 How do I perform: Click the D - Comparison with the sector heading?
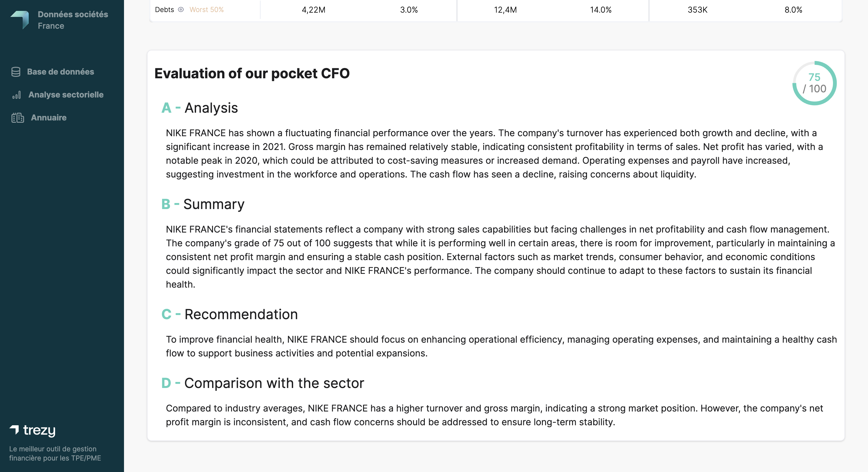click(263, 383)
